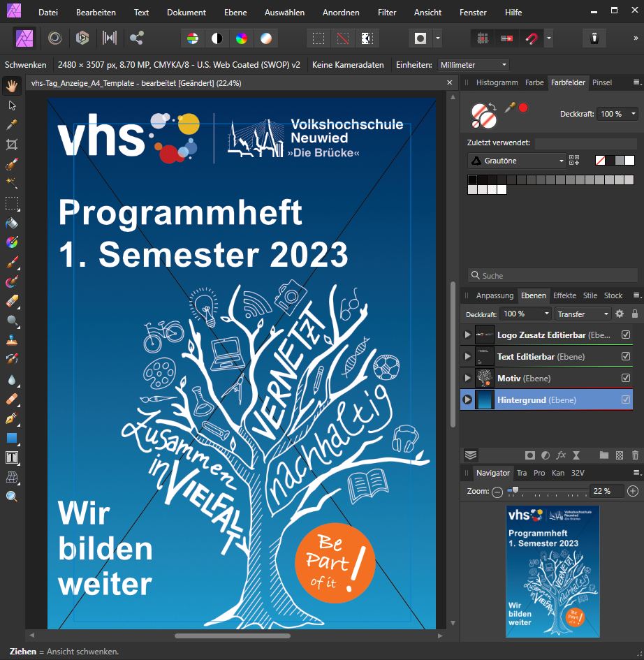This screenshot has width=644, height=660.
Task: Apply Auto Levels
Action: click(x=193, y=38)
